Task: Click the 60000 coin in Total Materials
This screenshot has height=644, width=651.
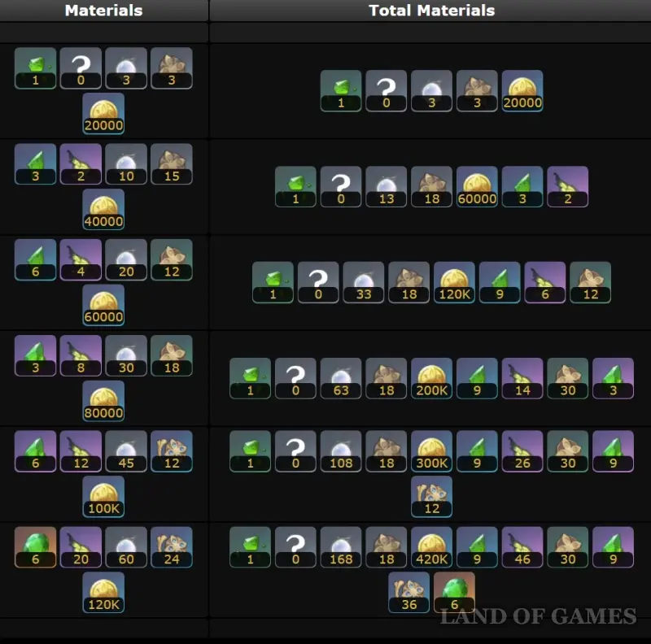Action: click(477, 187)
